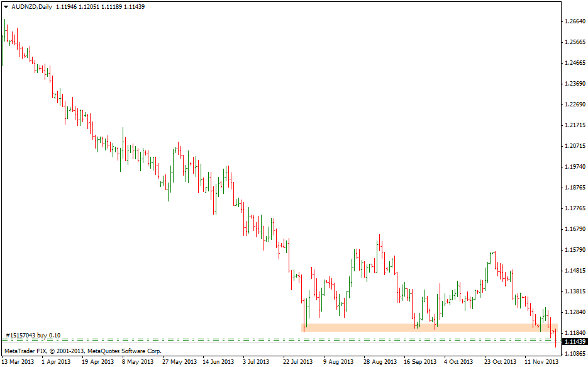Click the 23 Oct 2013 date label

pyautogui.click(x=500, y=362)
